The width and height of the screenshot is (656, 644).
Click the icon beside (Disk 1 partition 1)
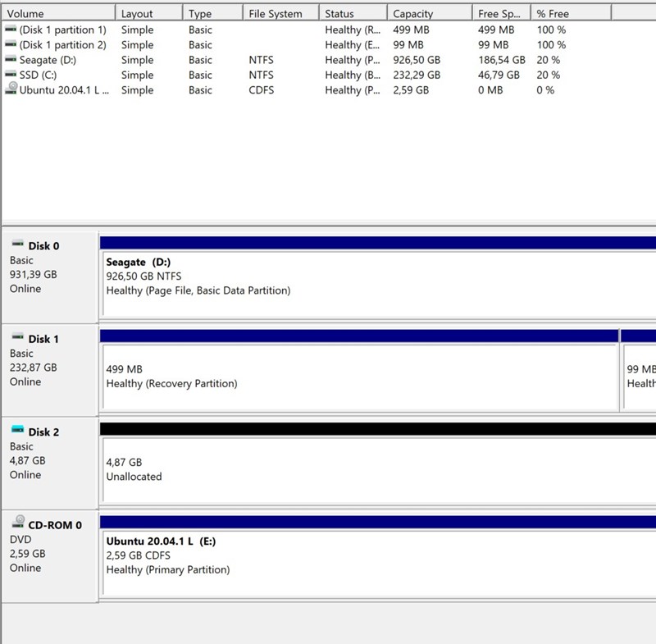11,30
